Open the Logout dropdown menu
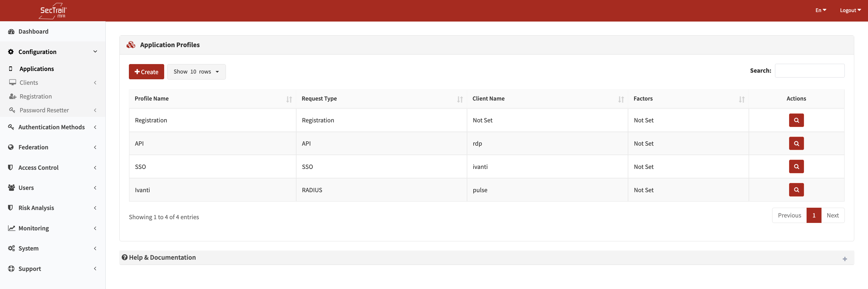The height and width of the screenshot is (289, 868). click(x=850, y=10)
